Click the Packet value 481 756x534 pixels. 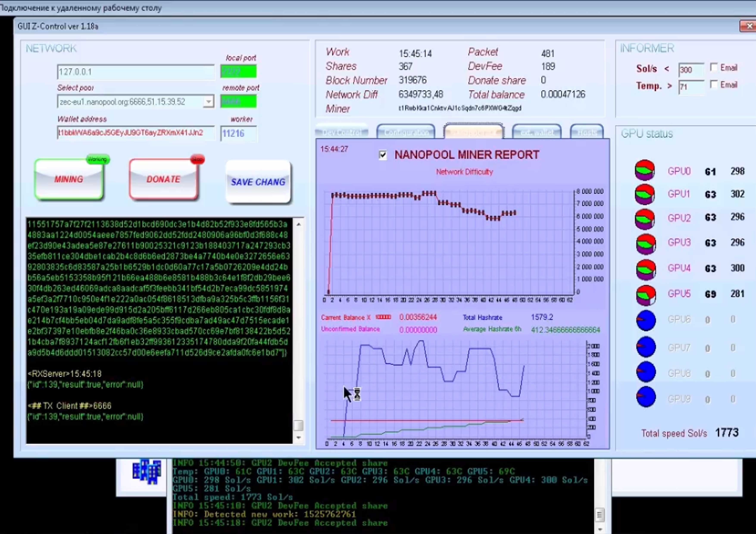click(548, 53)
